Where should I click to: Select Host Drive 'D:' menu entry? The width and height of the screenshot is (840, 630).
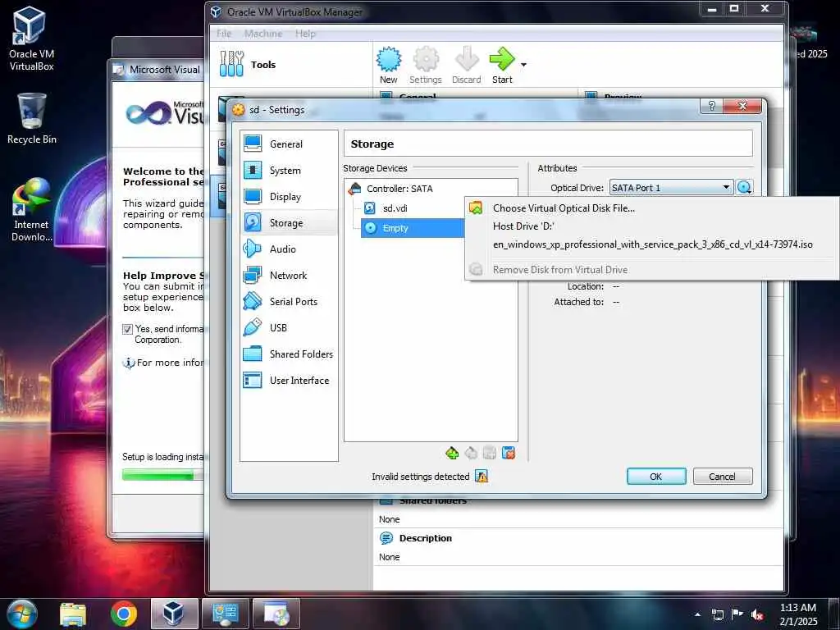(x=651, y=226)
